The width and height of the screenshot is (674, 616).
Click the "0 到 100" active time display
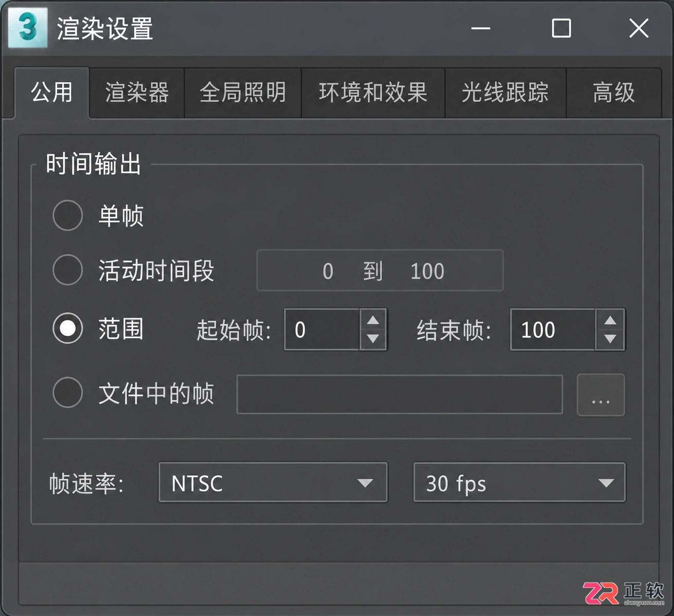click(380, 270)
